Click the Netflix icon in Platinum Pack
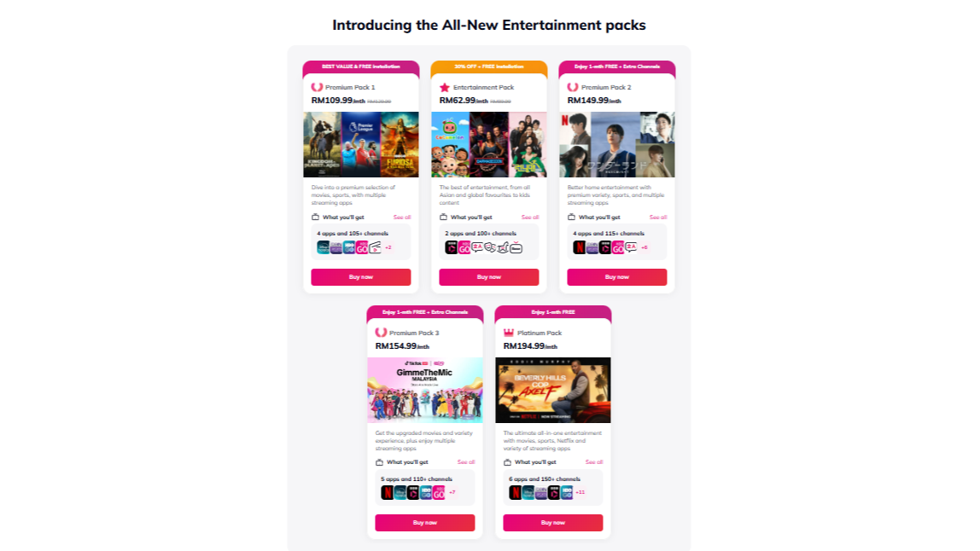 tap(516, 492)
